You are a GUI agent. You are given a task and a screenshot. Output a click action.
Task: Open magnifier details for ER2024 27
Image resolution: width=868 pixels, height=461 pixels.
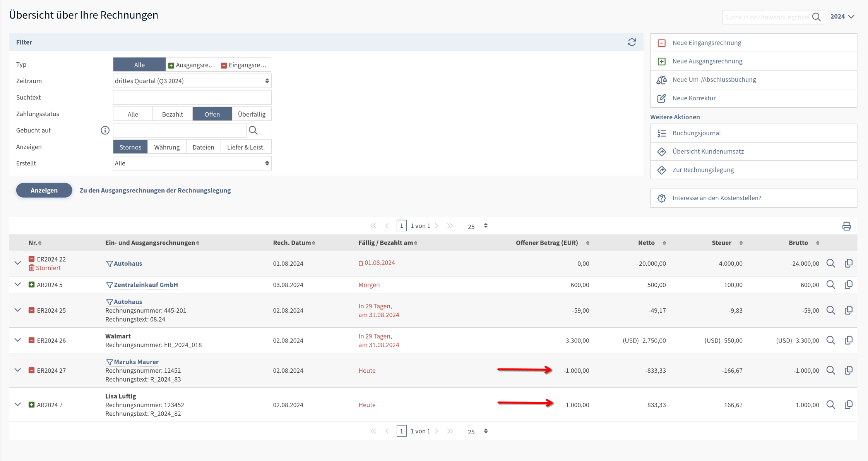tap(830, 370)
